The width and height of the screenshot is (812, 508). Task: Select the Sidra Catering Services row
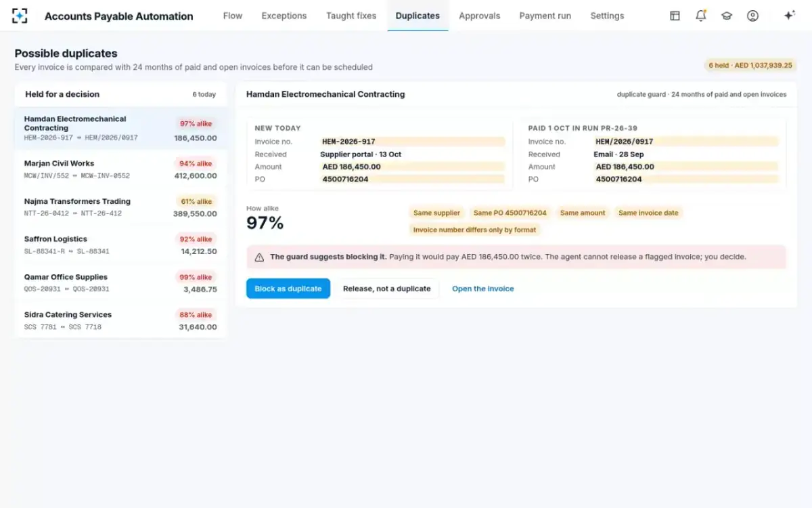click(120, 320)
